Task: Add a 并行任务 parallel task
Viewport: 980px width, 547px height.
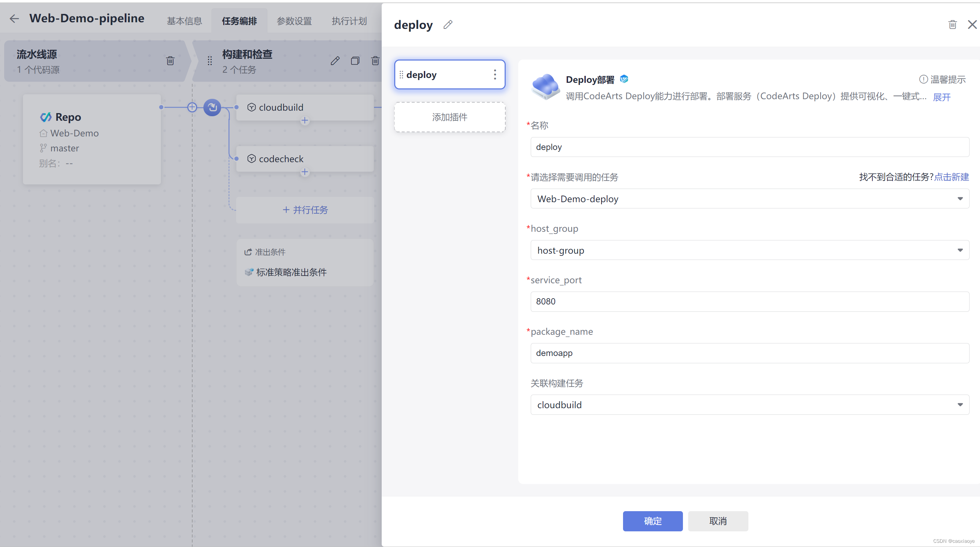Action: 305,210
